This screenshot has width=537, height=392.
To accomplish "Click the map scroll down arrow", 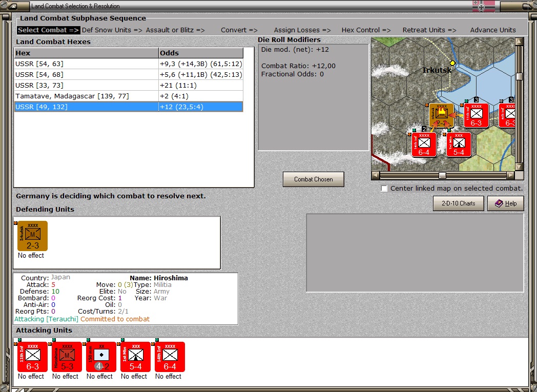I will 519,167.
